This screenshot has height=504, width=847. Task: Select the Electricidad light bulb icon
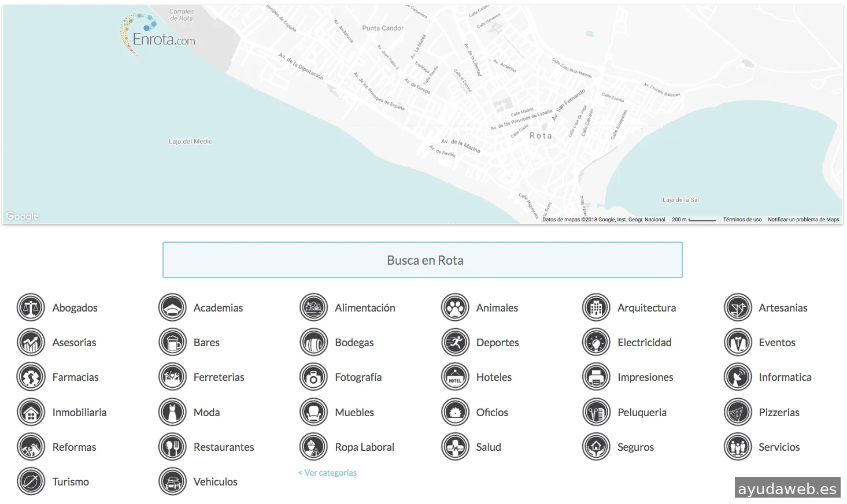[x=596, y=343]
